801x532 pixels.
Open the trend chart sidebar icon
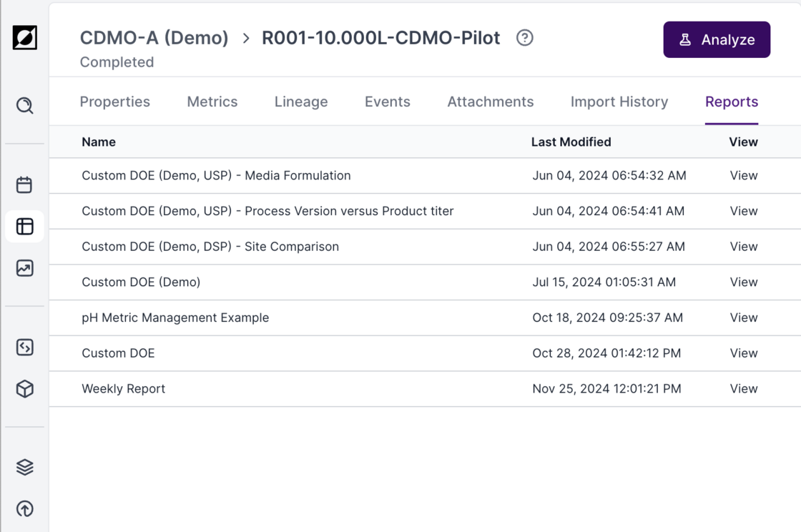(25, 268)
